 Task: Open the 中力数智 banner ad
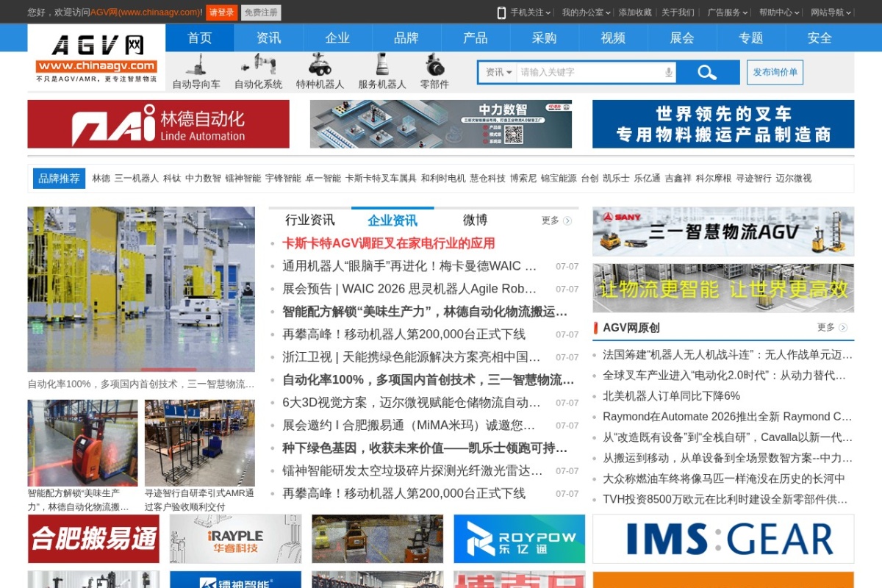pos(441,124)
